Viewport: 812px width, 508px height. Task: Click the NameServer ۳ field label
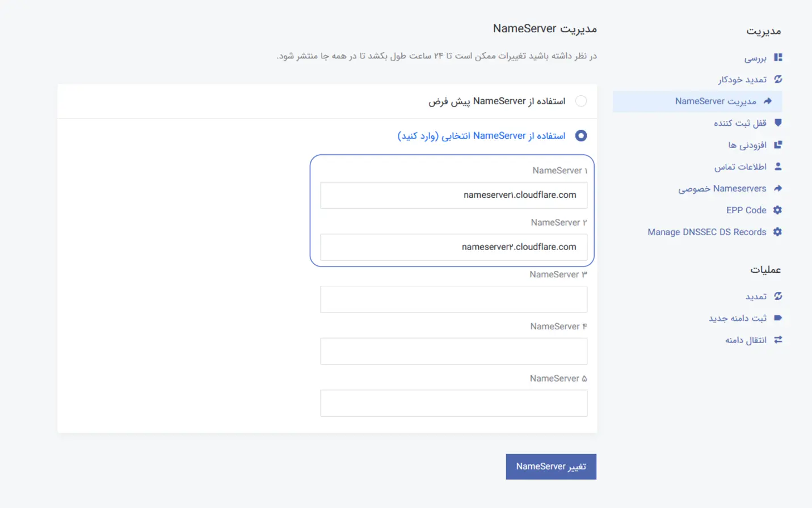pos(558,274)
